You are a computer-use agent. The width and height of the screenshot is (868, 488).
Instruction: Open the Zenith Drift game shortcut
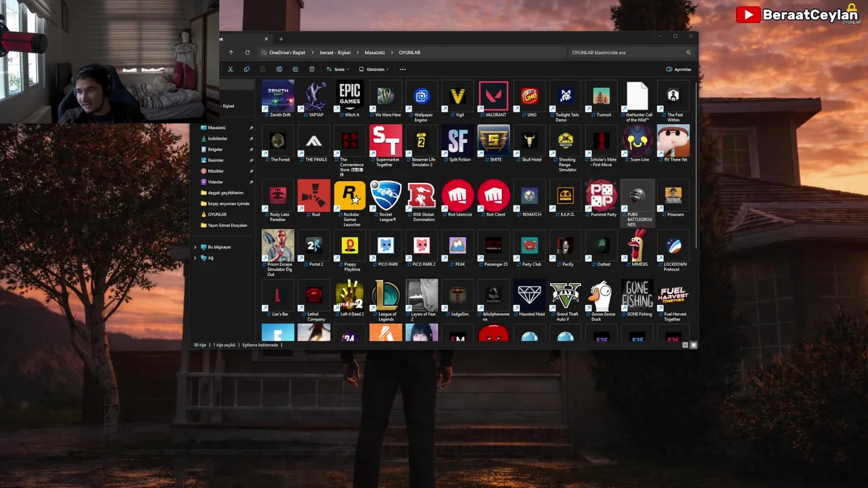pyautogui.click(x=278, y=96)
